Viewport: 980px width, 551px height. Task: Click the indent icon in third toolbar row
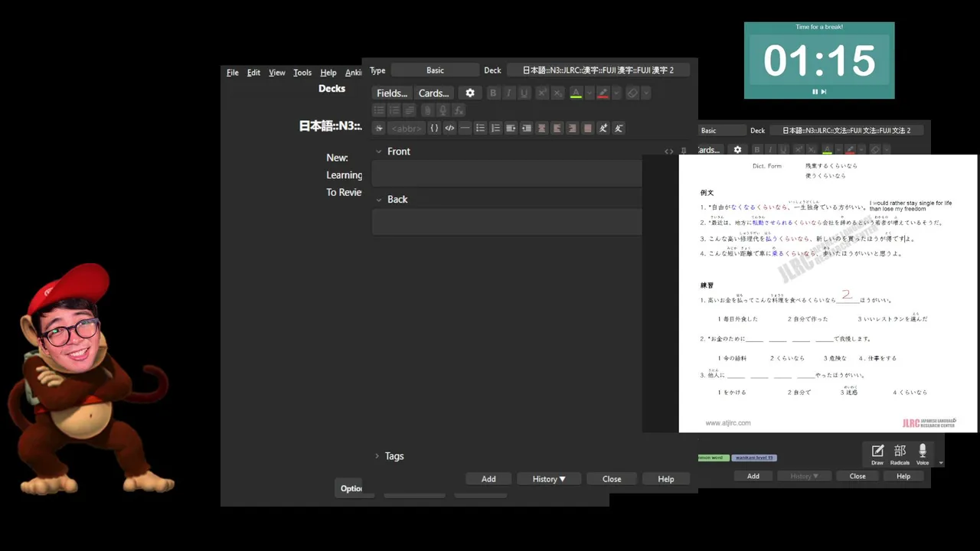click(511, 128)
